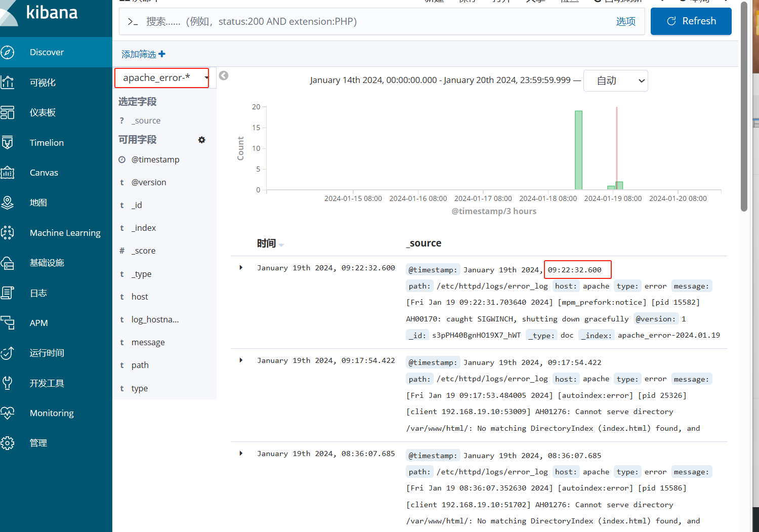This screenshot has width=759, height=532.
Task: Expand the 08:36:07.685 log row
Action: tap(241, 453)
